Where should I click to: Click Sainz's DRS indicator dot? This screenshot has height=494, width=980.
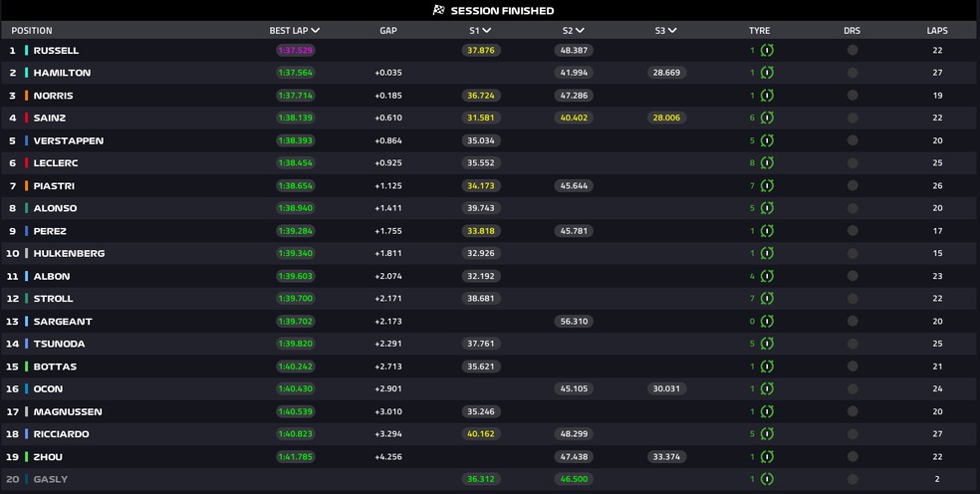click(x=853, y=118)
